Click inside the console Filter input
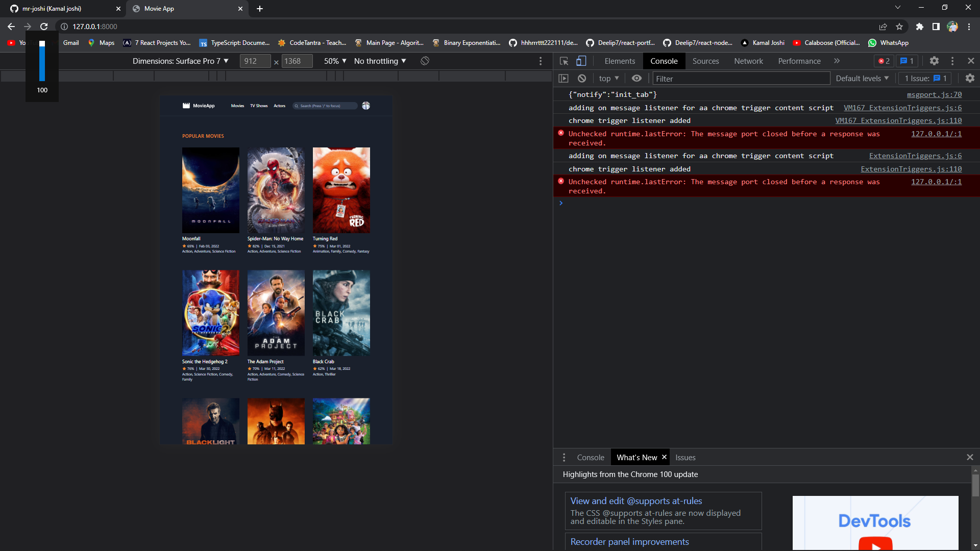The height and width of the screenshot is (551, 980). (740, 78)
